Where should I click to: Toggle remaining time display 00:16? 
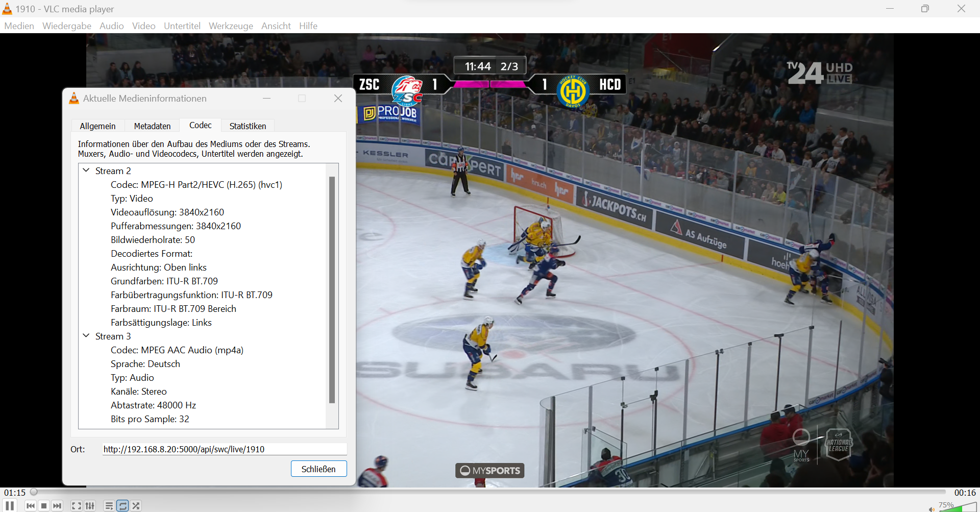pyautogui.click(x=965, y=493)
